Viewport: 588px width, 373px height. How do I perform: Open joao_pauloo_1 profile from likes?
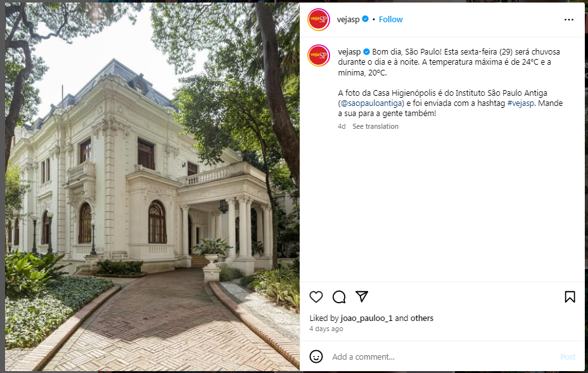[366, 318]
